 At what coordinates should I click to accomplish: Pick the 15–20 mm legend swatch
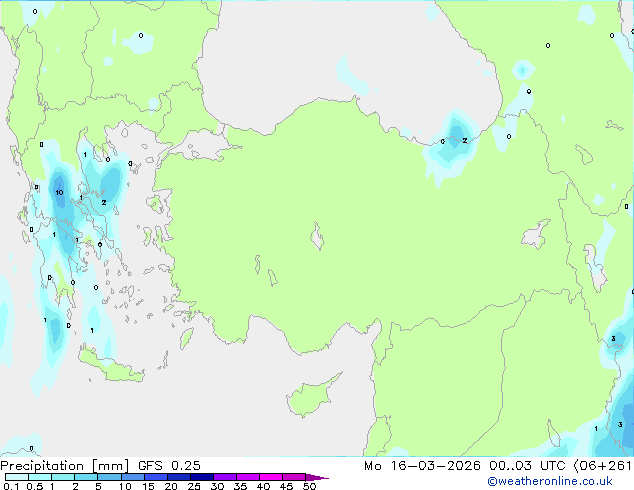tap(155, 477)
